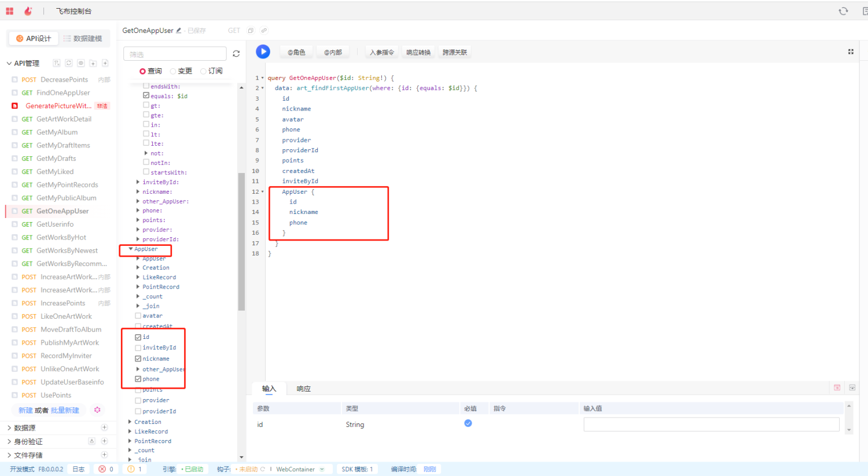This screenshot has height=476, width=868.
Task: Click the settings gear icon next to 批量新建
Action: click(97, 409)
